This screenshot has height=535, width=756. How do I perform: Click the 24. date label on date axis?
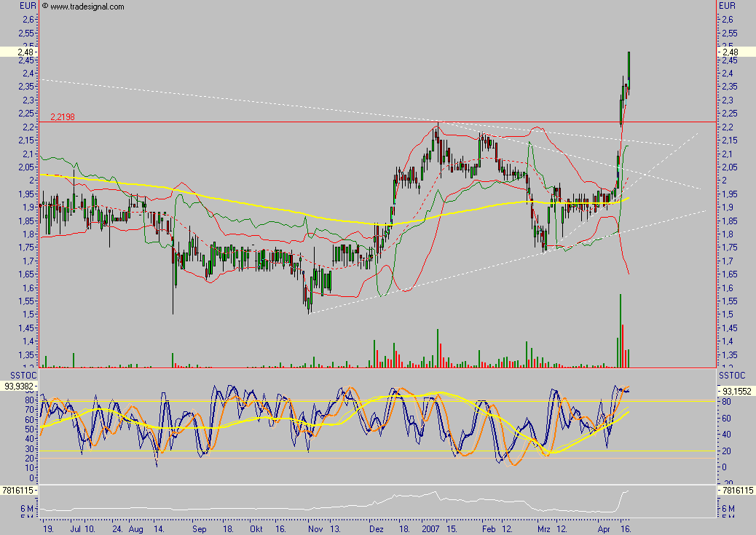tap(117, 529)
